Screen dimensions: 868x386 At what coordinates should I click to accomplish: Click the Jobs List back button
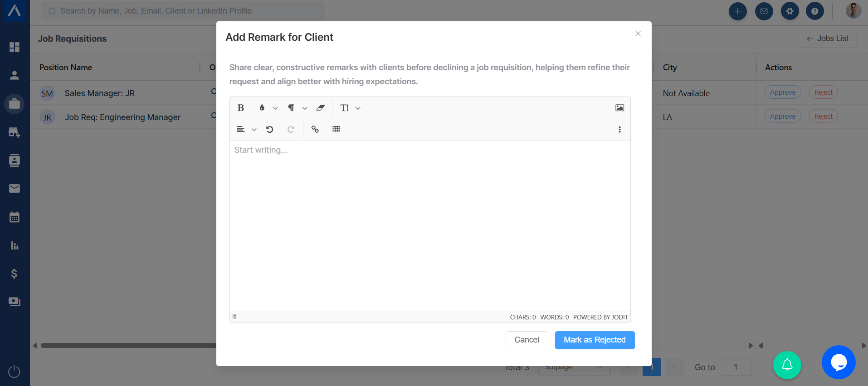pos(827,39)
